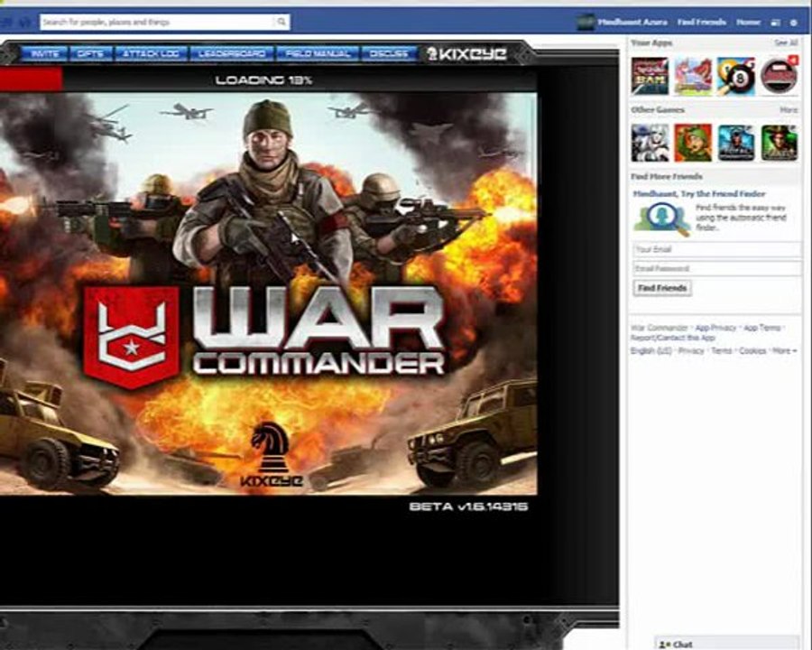Image resolution: width=812 pixels, height=650 pixels.
Task: Open the War Commander footer link
Action: [x=660, y=328]
